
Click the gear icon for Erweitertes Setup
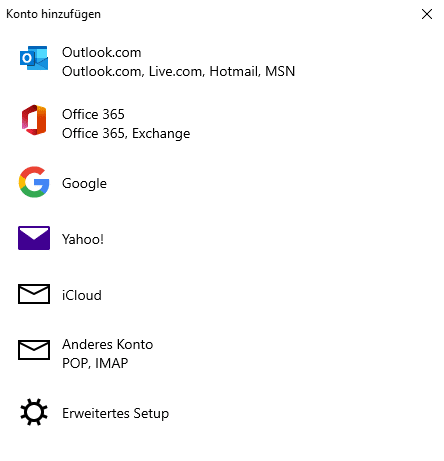[34, 412]
